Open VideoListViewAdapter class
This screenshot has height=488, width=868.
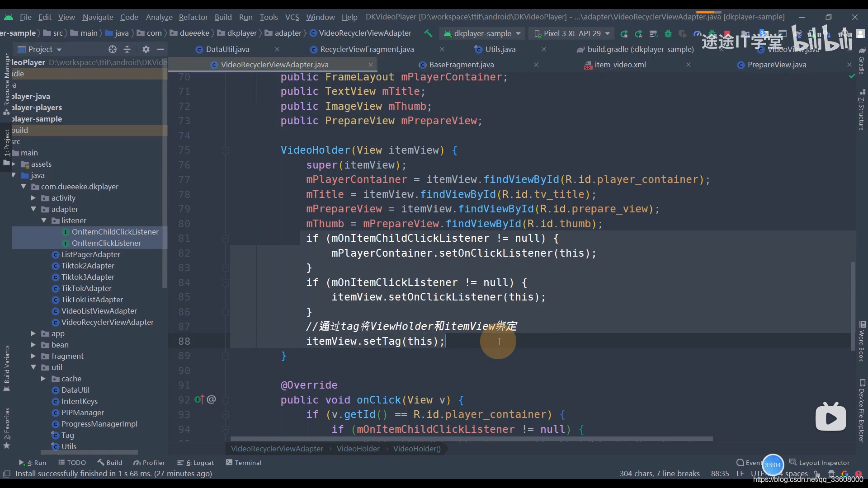pos(99,311)
